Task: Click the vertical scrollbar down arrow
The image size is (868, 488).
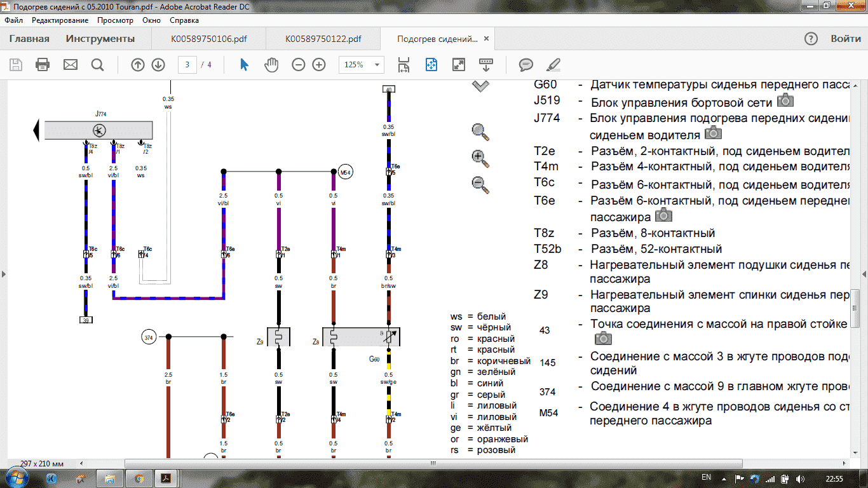Action: (x=855, y=452)
